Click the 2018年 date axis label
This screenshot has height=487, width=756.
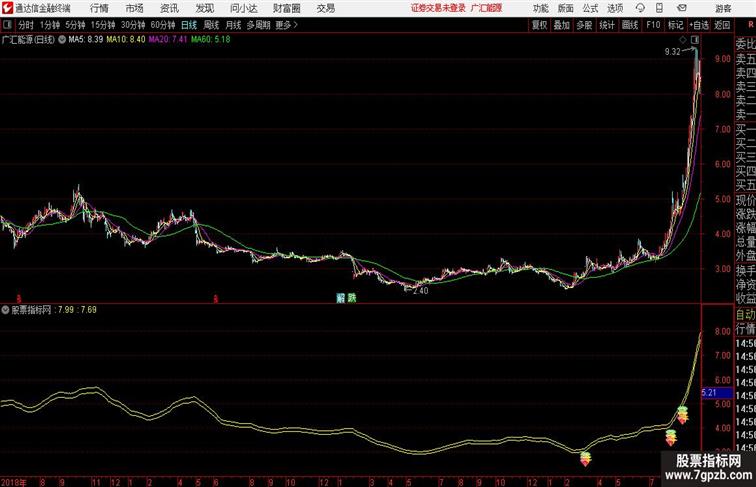coord(14,482)
